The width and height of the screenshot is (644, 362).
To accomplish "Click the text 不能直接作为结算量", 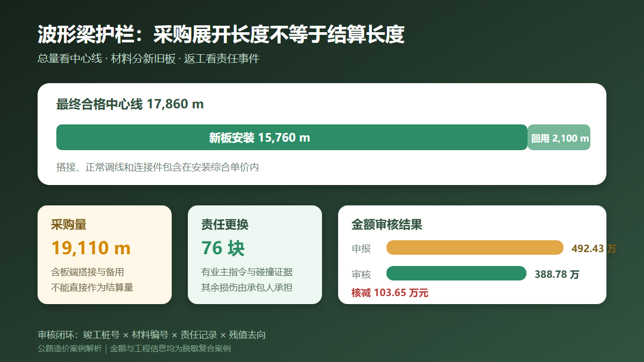I will pos(92,287).
